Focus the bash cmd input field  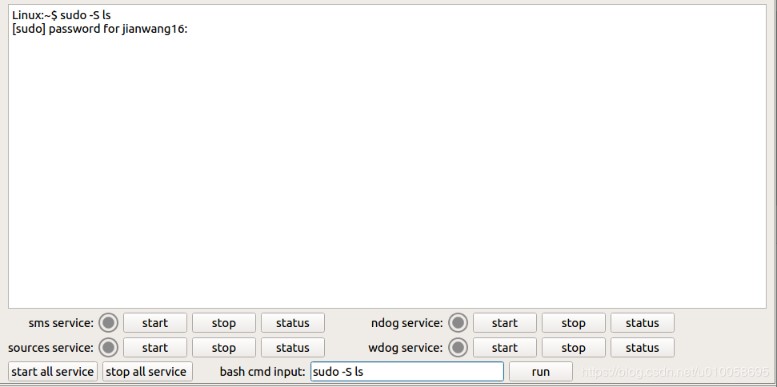(407, 372)
